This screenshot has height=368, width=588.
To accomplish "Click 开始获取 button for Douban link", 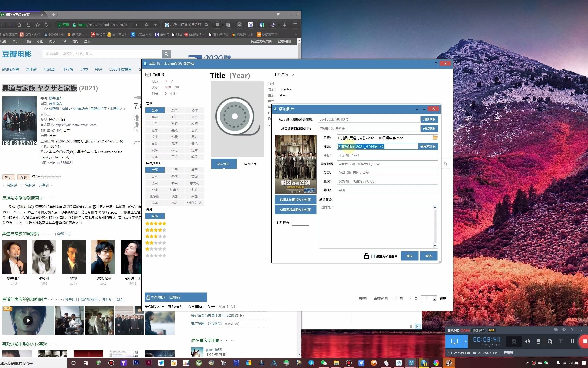I will tap(429, 129).
